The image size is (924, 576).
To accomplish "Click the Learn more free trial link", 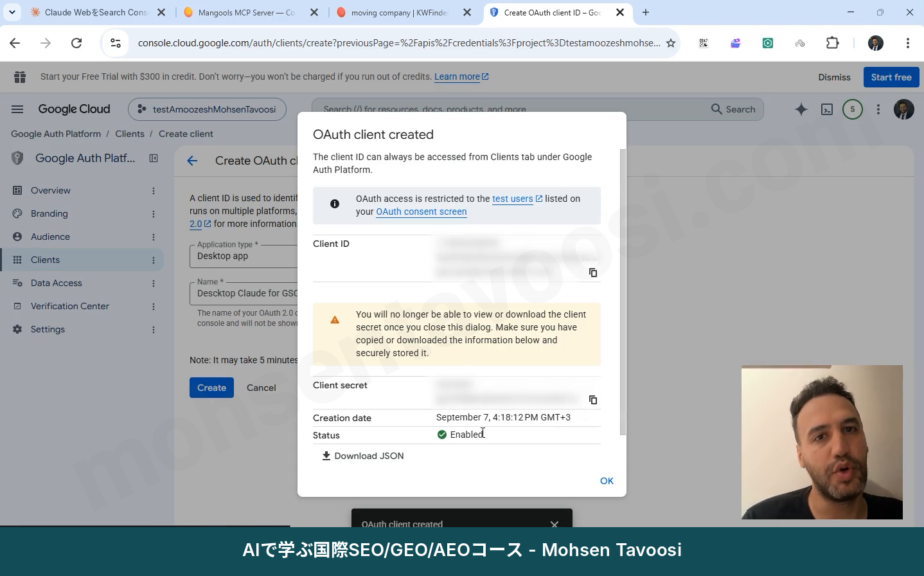I will pos(461,76).
